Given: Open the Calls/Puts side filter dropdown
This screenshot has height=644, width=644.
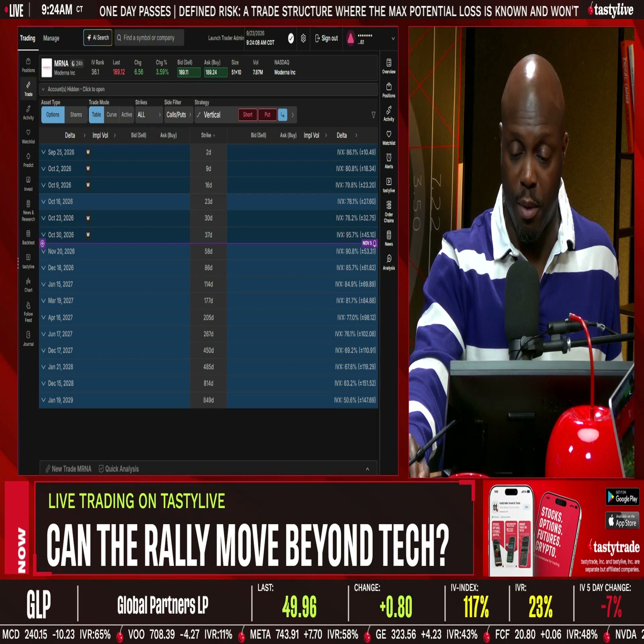Looking at the screenshot, I should click(178, 115).
